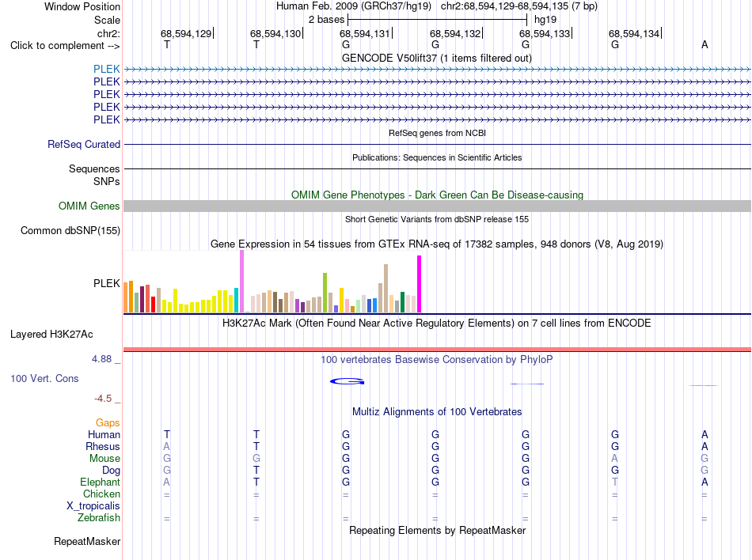Image resolution: width=752 pixels, height=560 pixels.
Task: Click base A in the complement base row
Action: 705,44
